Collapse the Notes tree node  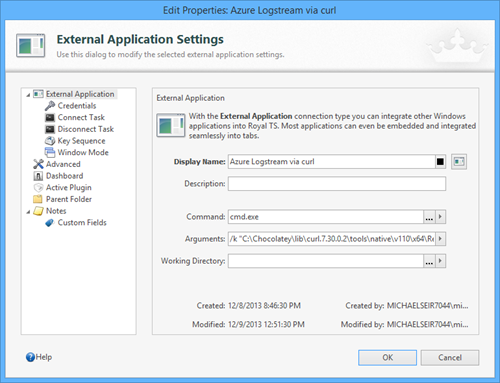point(28,212)
